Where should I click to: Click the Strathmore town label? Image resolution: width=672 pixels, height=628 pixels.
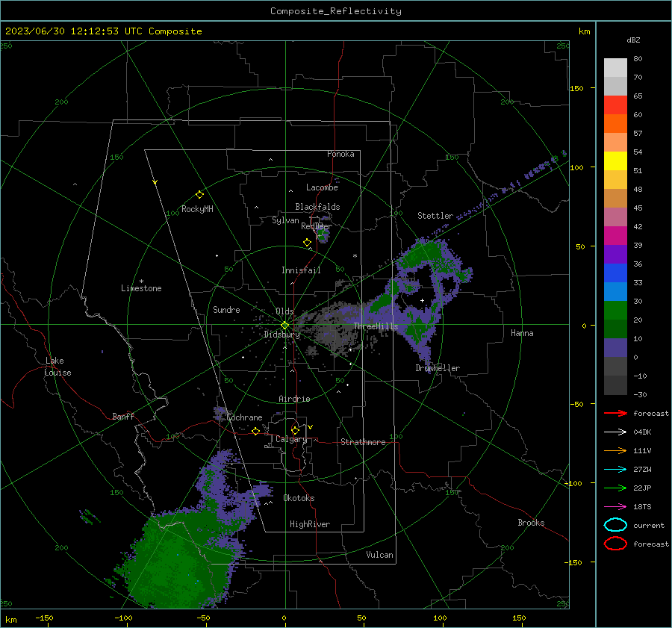pyautogui.click(x=363, y=442)
